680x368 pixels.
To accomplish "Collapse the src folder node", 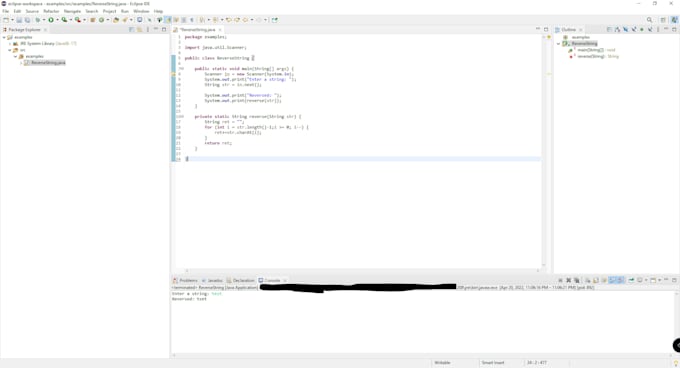I will tap(10, 50).
